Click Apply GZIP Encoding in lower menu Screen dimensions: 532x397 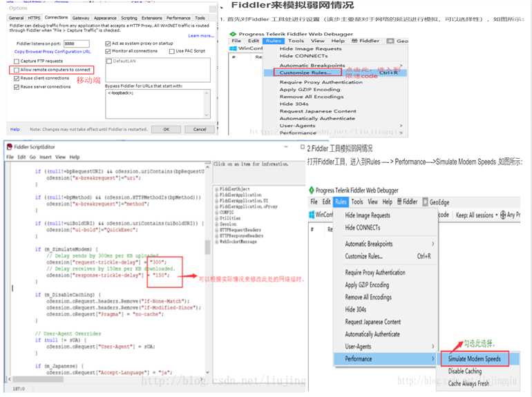click(x=367, y=284)
